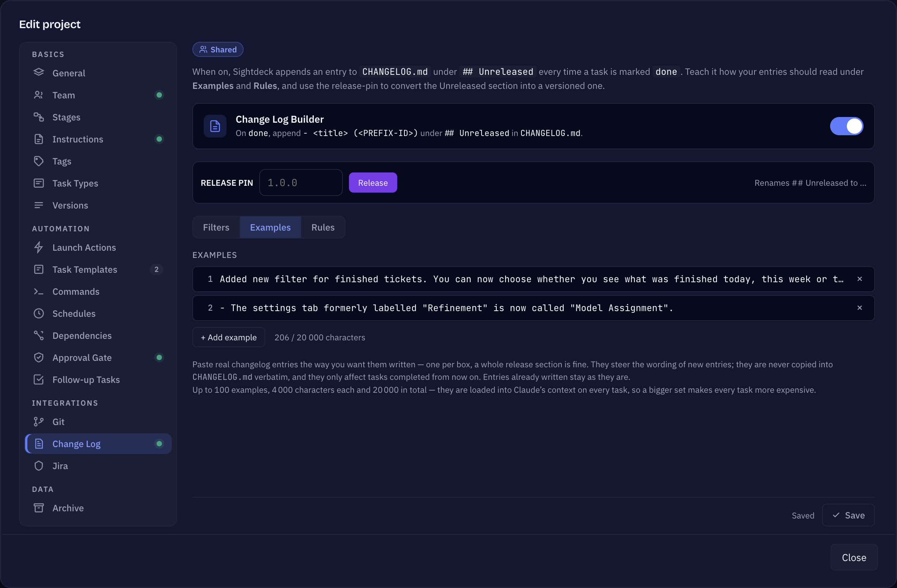The image size is (897, 588).
Task: Turn off the Change Log Builder switch
Action: 846,126
